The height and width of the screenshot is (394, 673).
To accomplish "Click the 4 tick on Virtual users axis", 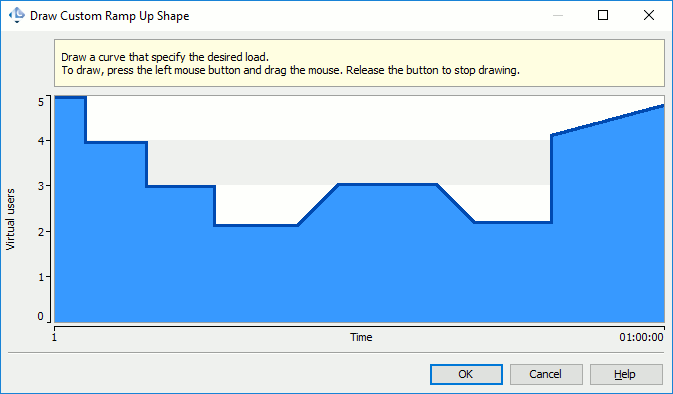I will coord(41,141).
